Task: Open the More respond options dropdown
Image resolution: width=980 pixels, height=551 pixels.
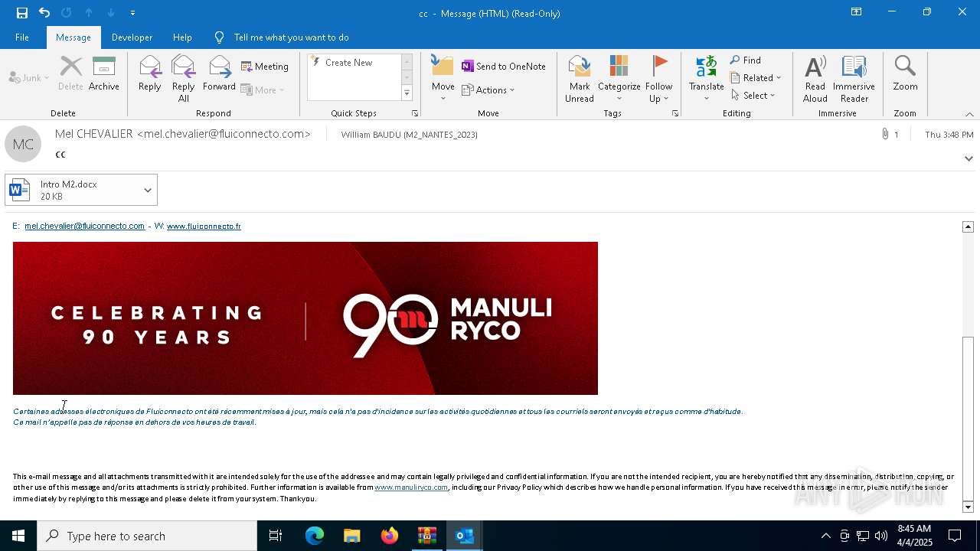Action: [263, 90]
